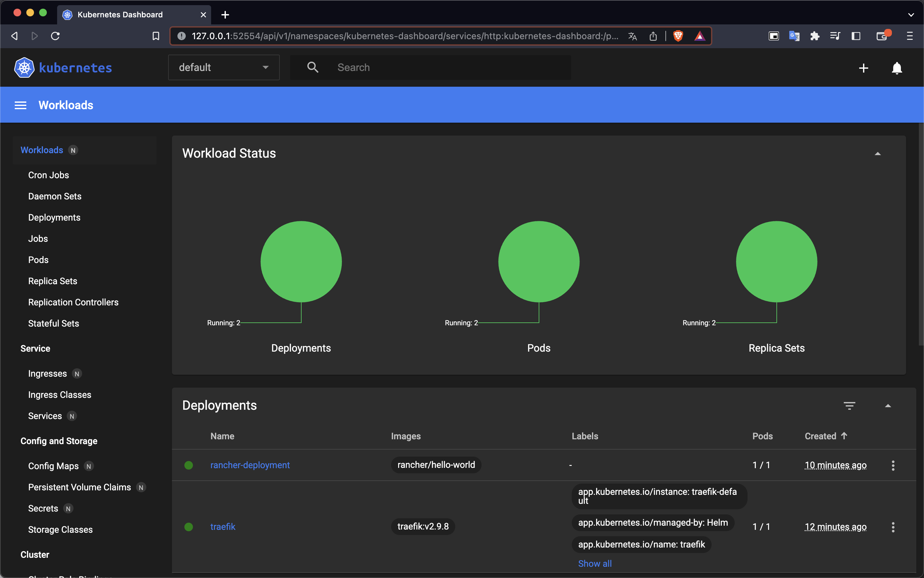Navigate to Ingresses
Viewport: 924px width, 578px height.
(x=47, y=373)
